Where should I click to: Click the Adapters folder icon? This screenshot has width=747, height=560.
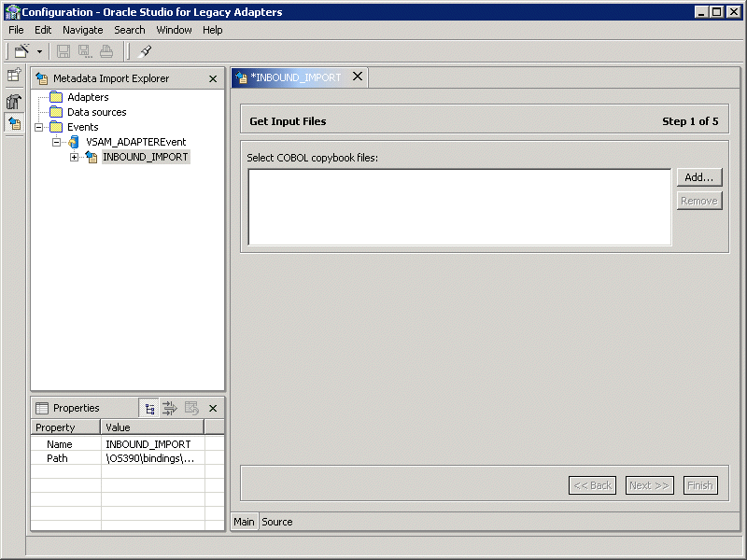click(56, 97)
